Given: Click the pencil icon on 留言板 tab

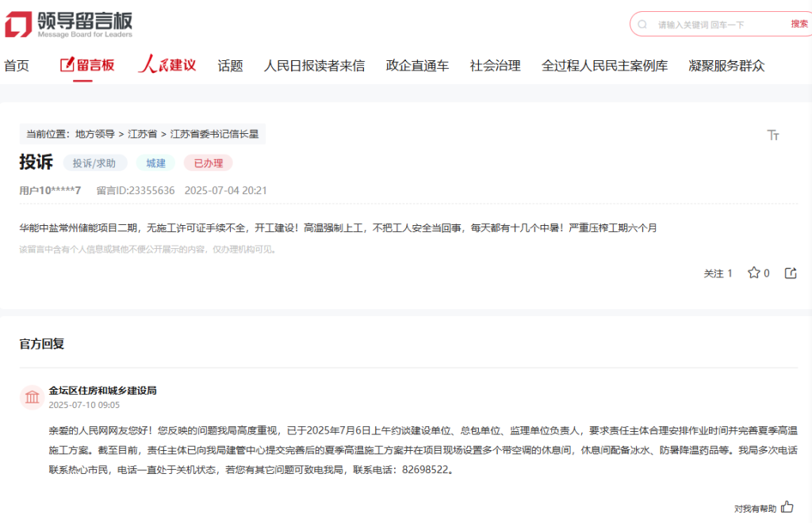Looking at the screenshot, I should pos(67,65).
